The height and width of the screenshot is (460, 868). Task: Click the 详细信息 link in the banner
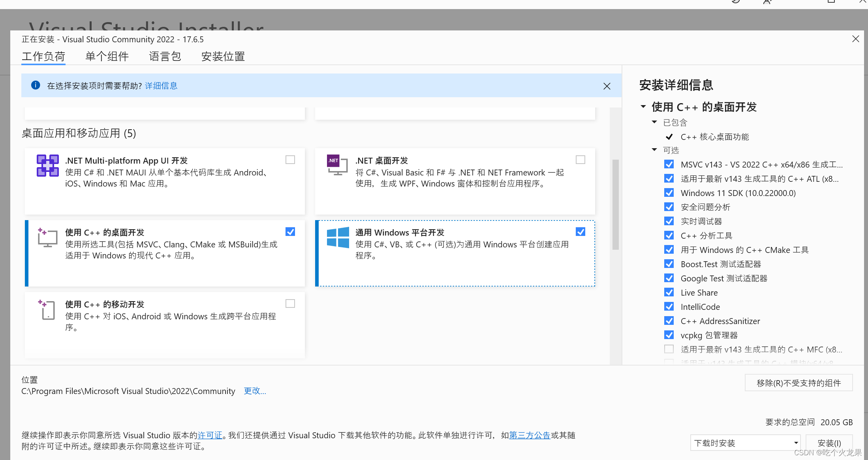(161, 85)
